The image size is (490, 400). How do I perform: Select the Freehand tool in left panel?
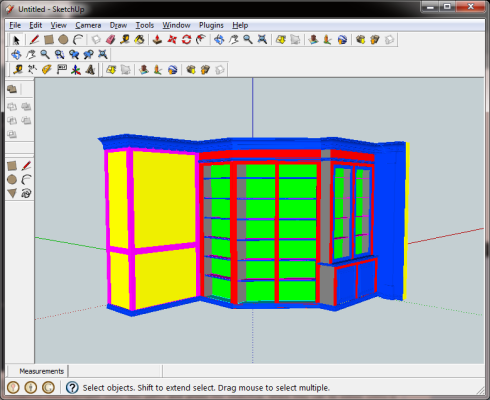(26, 193)
